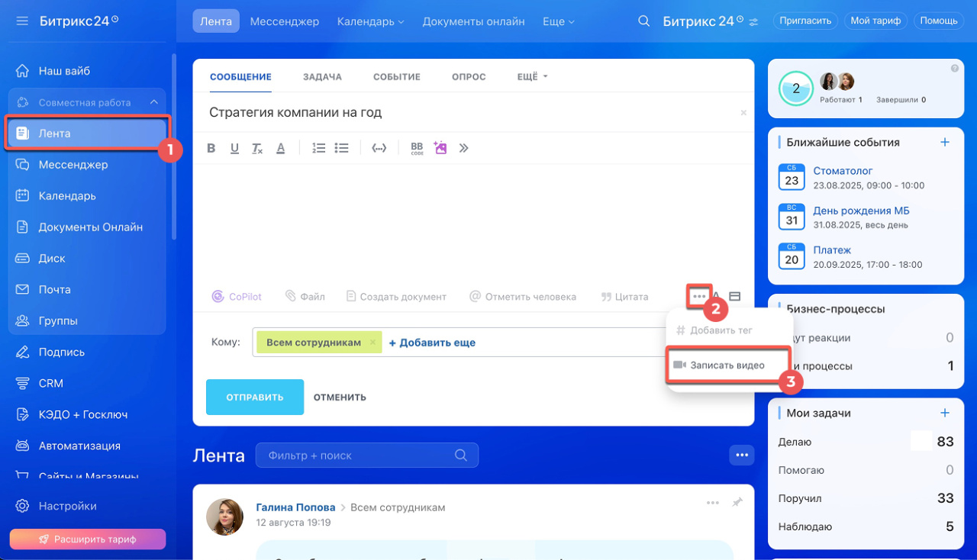Click the BB code mode icon
Screen dimensions: 977x560
pos(417,148)
